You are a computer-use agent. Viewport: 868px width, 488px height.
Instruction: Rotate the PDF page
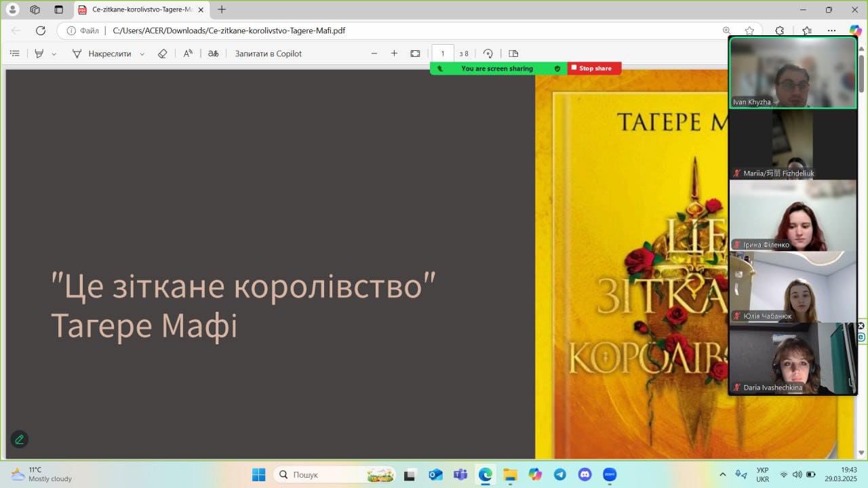[488, 54]
